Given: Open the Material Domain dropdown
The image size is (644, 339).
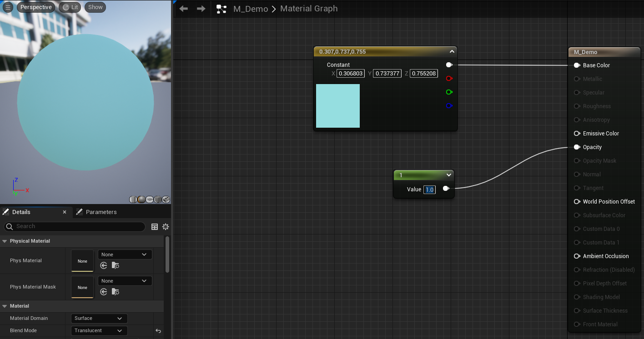Looking at the screenshot, I should click(99, 319).
